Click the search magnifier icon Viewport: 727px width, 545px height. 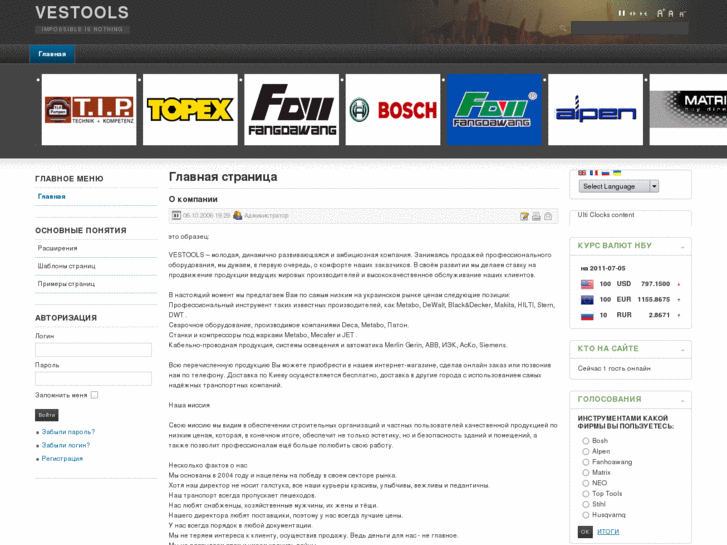pos(563,28)
